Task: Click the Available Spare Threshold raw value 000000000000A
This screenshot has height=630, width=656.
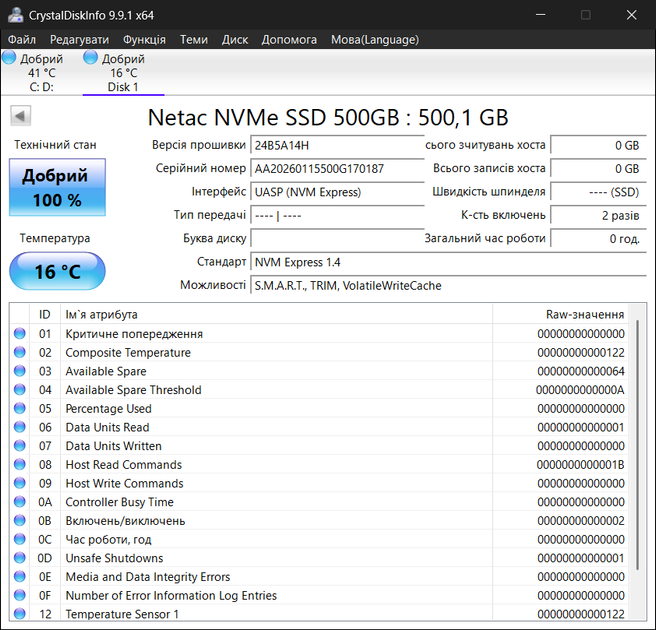Action: click(x=580, y=390)
